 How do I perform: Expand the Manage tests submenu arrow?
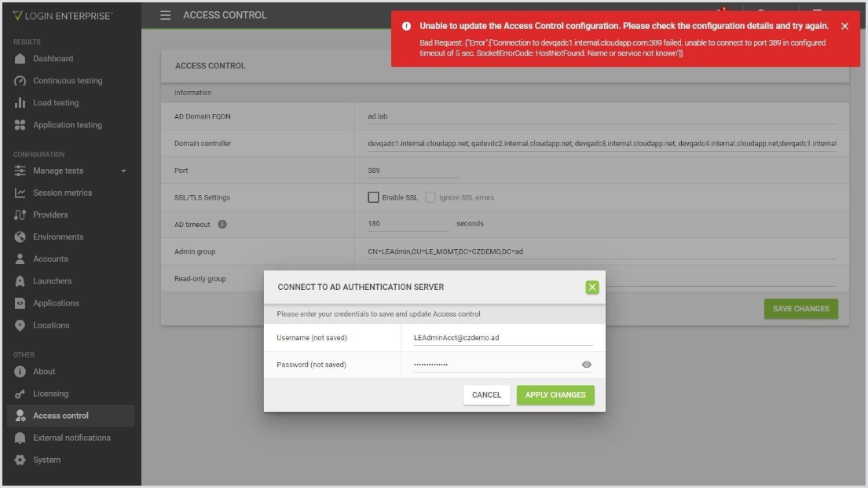pos(123,171)
